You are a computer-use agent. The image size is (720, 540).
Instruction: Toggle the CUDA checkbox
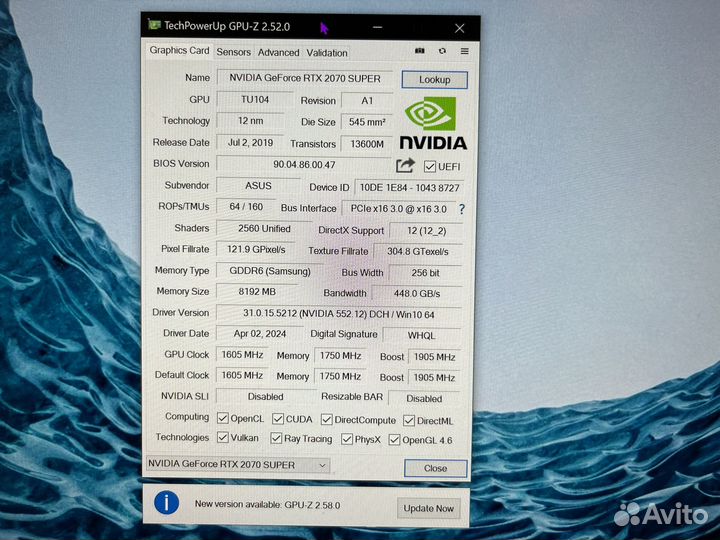tap(277, 419)
